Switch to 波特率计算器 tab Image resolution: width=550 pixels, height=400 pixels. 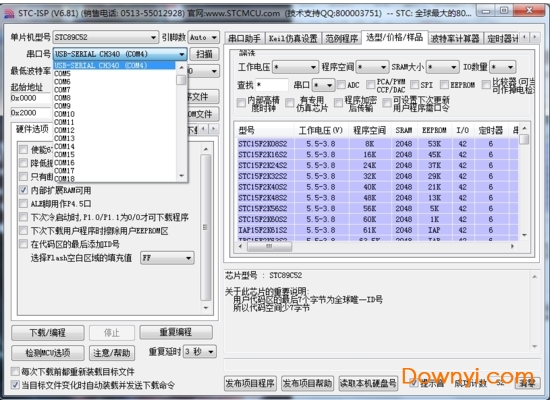(455, 38)
